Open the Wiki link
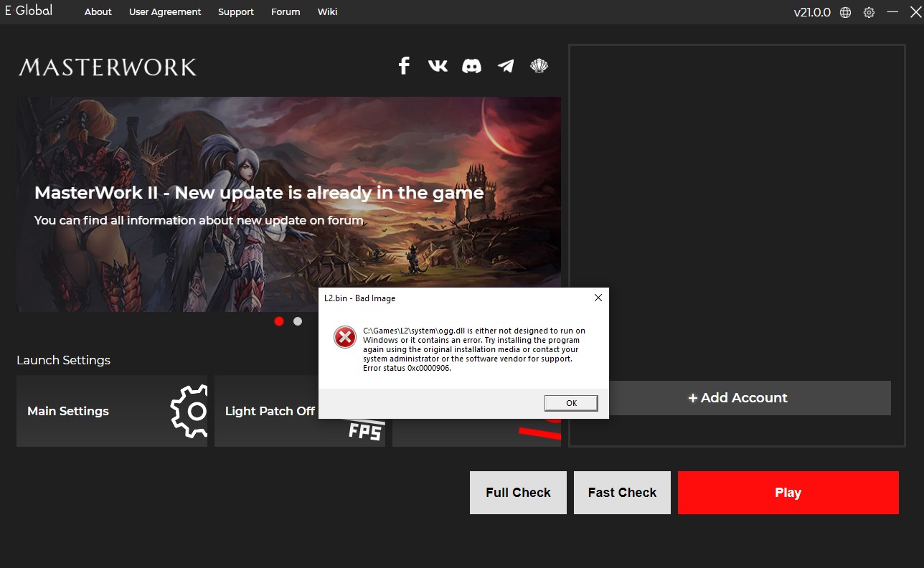 pos(327,12)
